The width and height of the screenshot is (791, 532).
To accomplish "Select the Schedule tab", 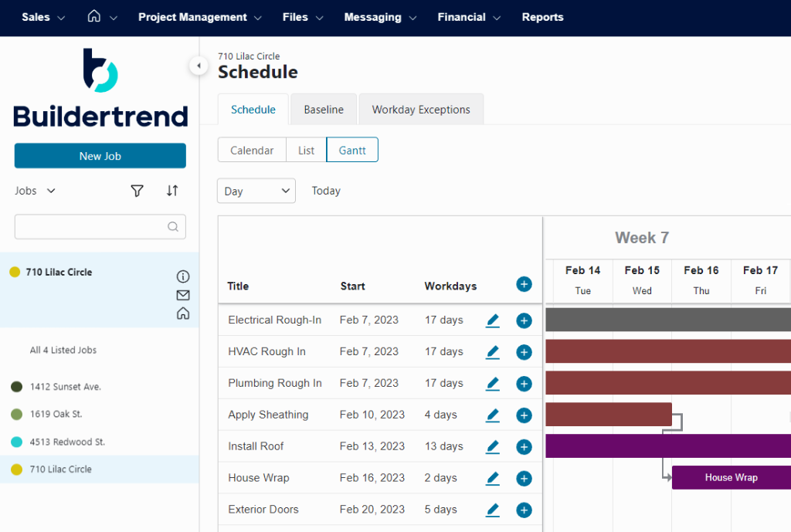I will (x=253, y=110).
